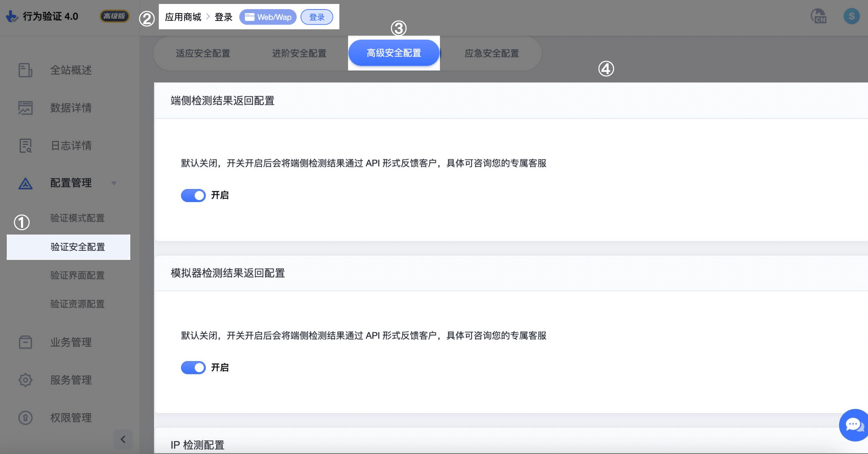Click the Web/Wap platform badge

tap(268, 17)
